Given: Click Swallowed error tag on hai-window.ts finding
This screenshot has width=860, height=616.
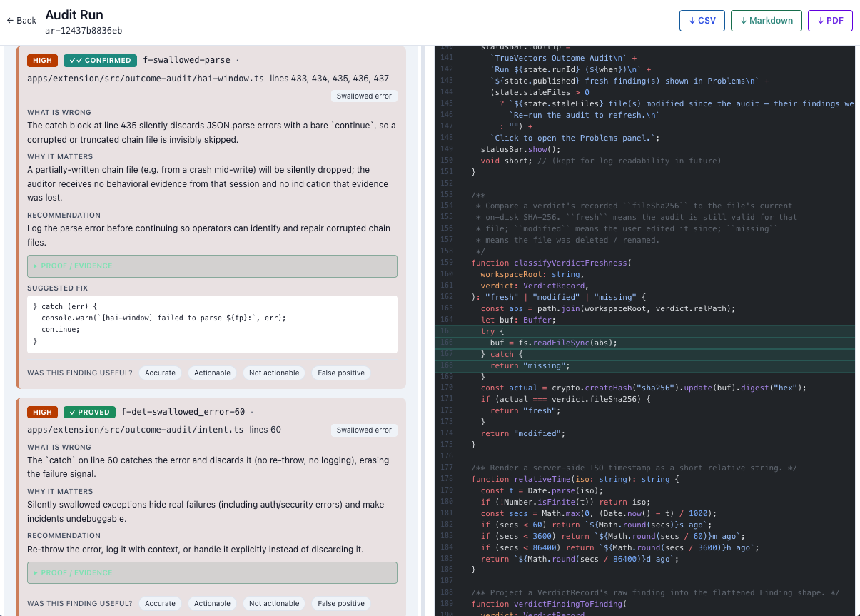Looking at the screenshot, I should [364, 96].
